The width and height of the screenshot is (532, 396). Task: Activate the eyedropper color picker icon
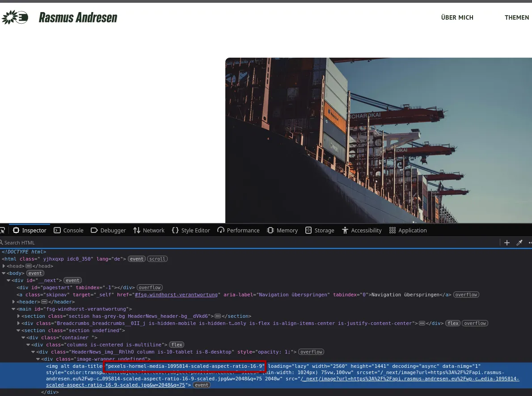coord(519,243)
